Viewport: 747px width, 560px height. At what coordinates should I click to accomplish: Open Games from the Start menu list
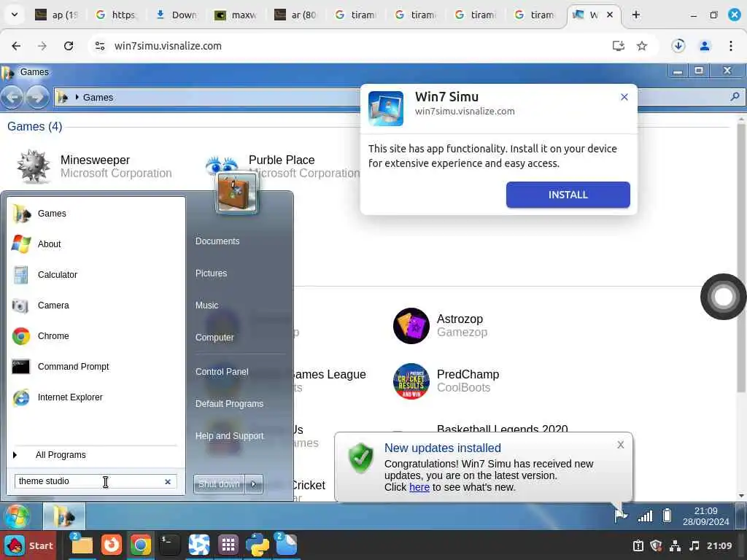click(x=96, y=214)
